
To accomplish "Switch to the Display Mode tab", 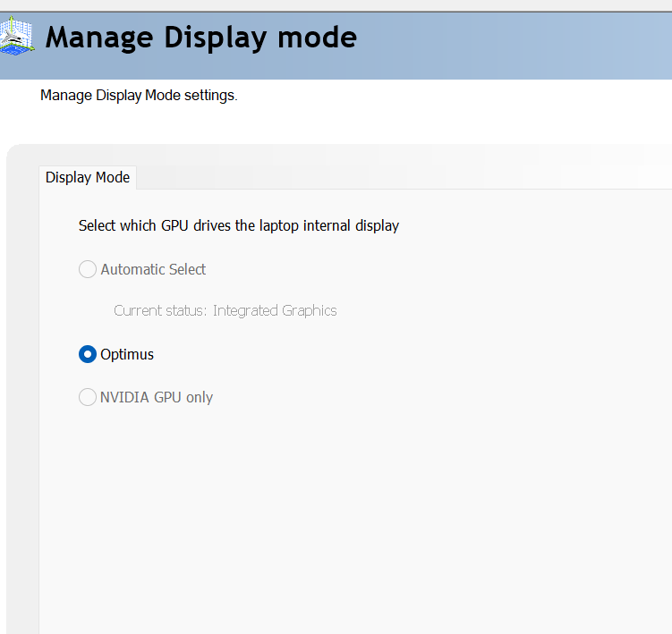I will (88, 177).
